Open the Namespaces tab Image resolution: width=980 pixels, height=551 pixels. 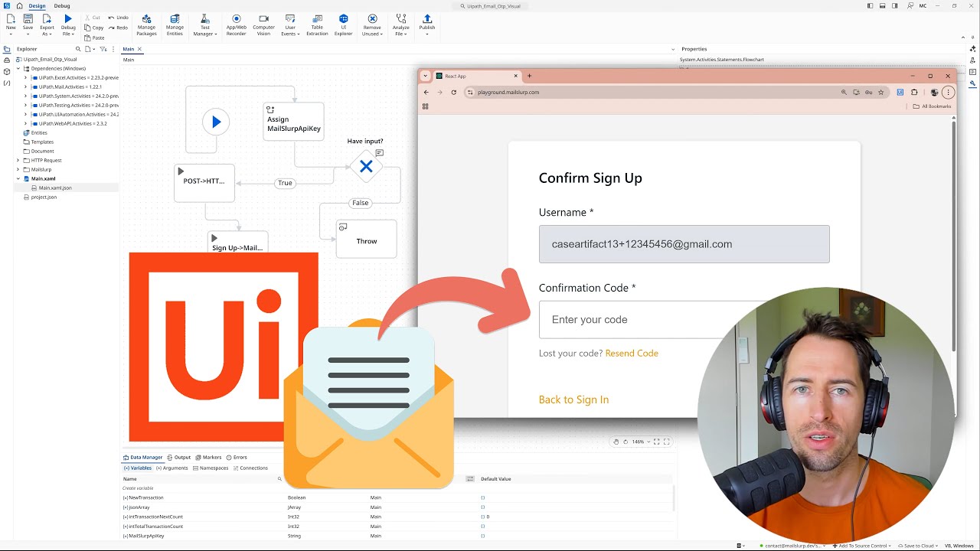coord(211,468)
